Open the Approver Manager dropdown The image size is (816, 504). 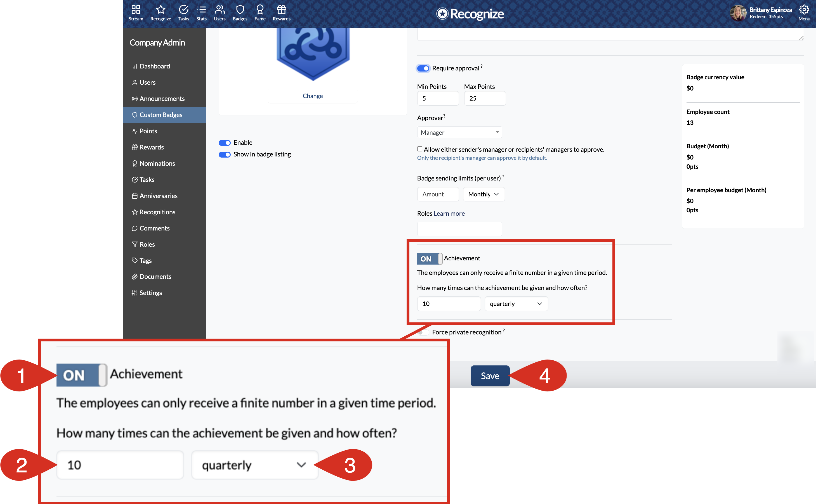click(x=459, y=132)
